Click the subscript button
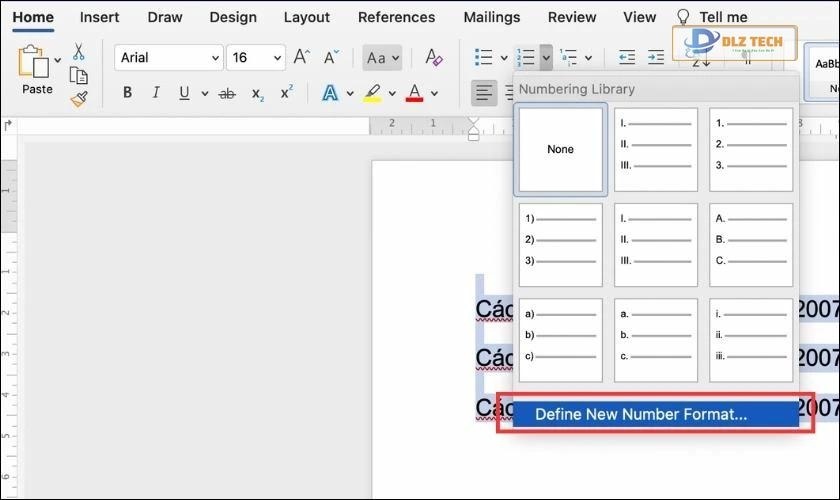Viewport: 840px width, 500px height. coord(257,93)
